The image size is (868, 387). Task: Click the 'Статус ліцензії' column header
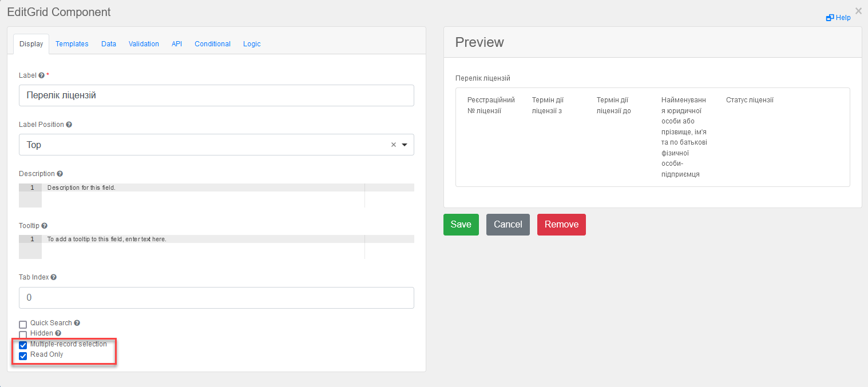point(750,100)
